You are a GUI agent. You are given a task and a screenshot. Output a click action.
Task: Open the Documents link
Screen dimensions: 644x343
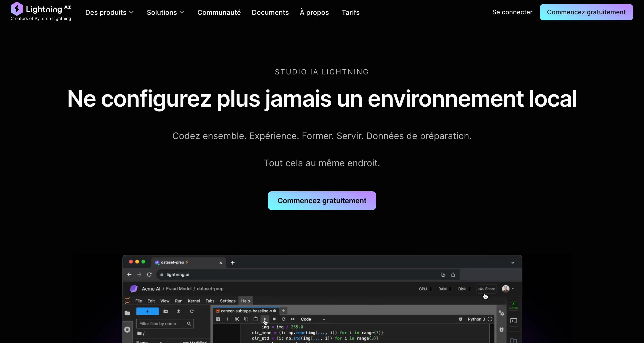(x=270, y=12)
